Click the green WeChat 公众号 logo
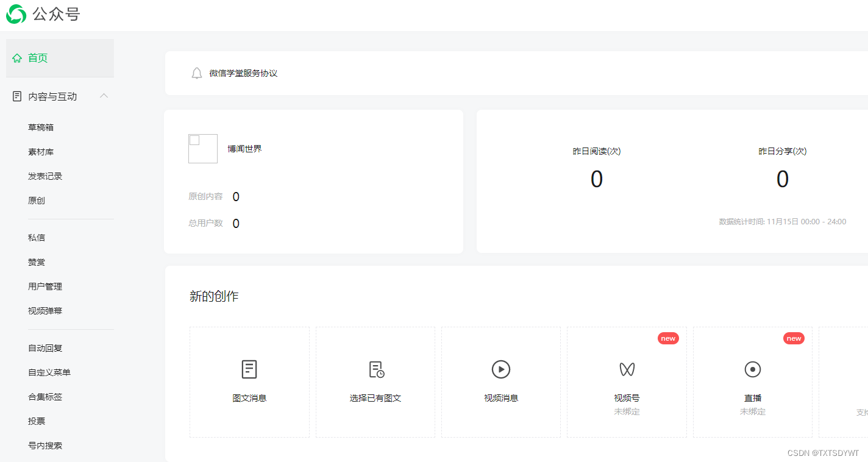Viewport: 868px width, 462px height. point(16,14)
